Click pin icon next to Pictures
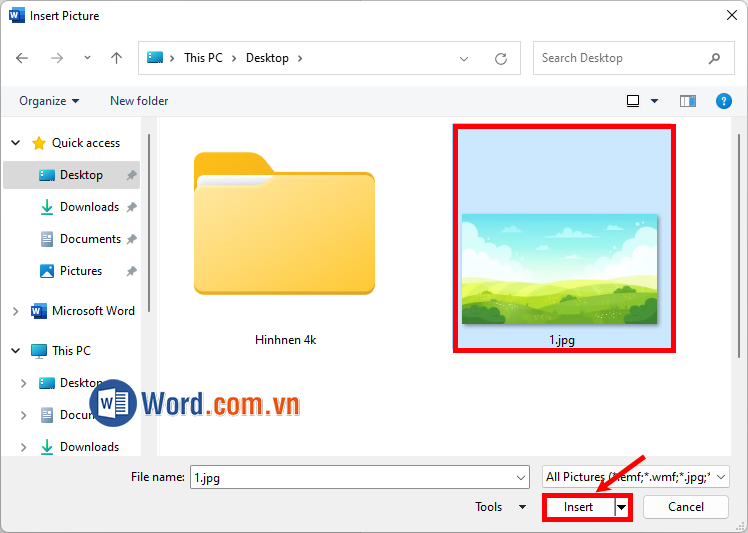748x533 pixels. pos(132,272)
